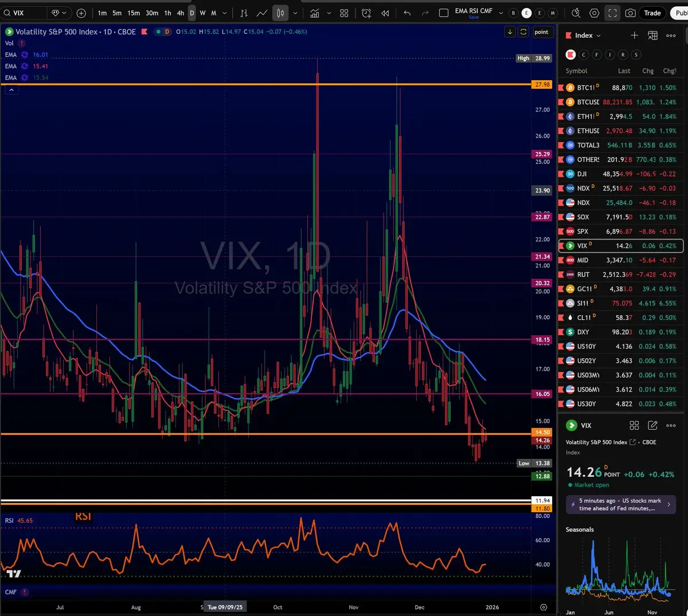This screenshot has width=688, height=616.
Task: Expand the timeframe interval dropdown arrow
Action: click(225, 13)
